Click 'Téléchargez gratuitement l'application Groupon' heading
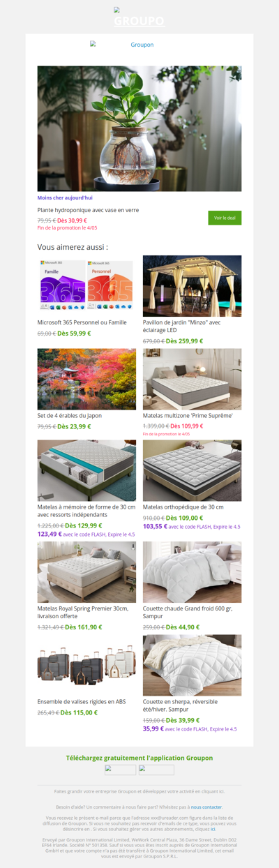279x868 pixels. pos(139,758)
